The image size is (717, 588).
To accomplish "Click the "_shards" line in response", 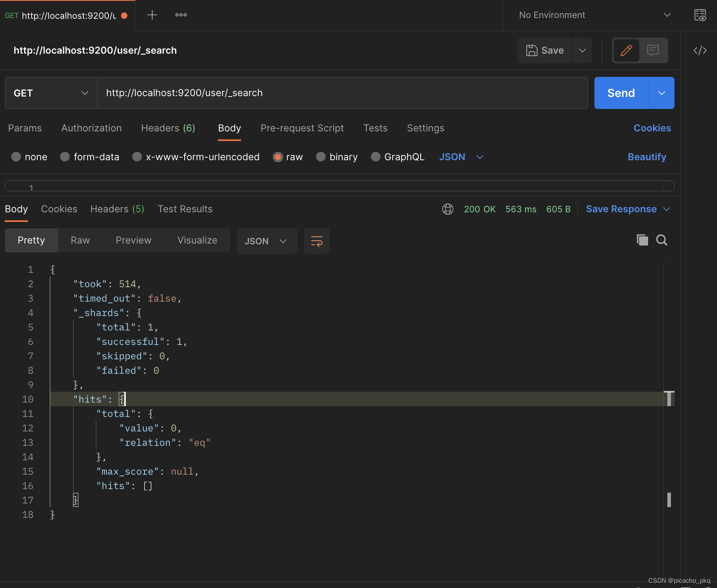I will click(x=107, y=313).
